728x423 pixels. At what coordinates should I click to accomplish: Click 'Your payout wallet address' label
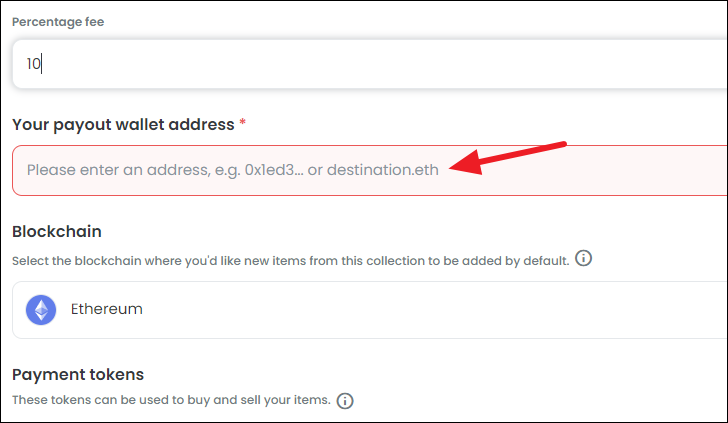(x=123, y=124)
